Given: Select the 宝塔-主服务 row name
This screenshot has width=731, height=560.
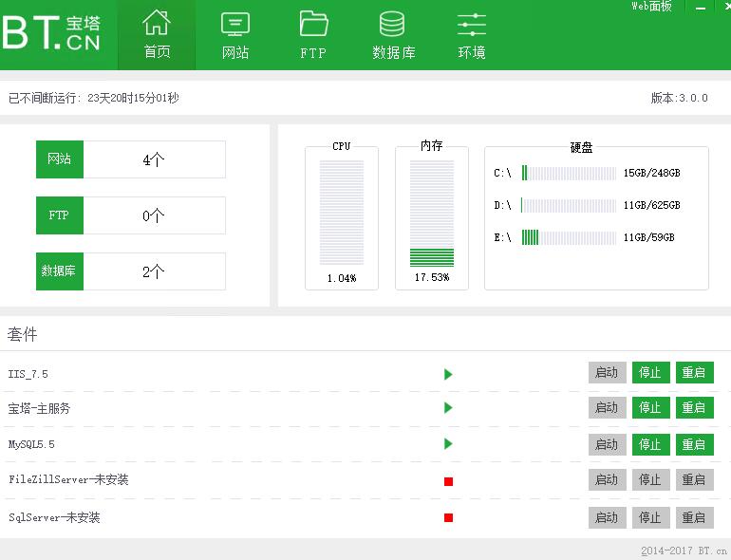Looking at the screenshot, I should click(x=39, y=408).
